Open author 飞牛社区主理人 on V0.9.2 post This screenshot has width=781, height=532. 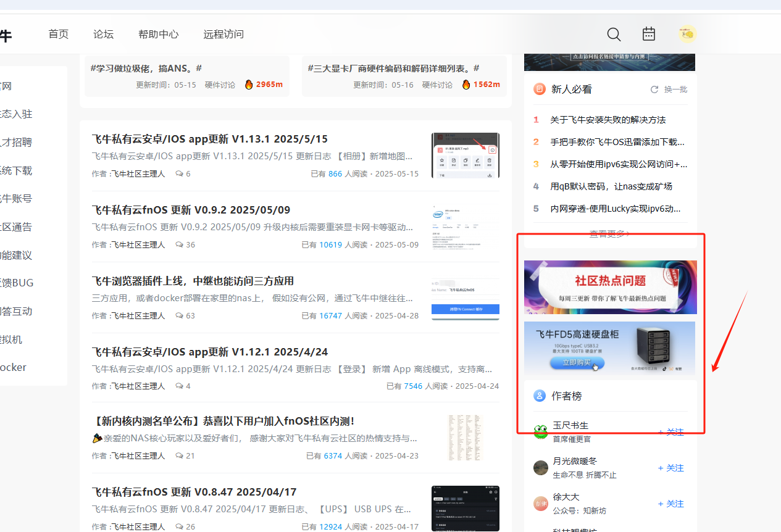(138, 245)
